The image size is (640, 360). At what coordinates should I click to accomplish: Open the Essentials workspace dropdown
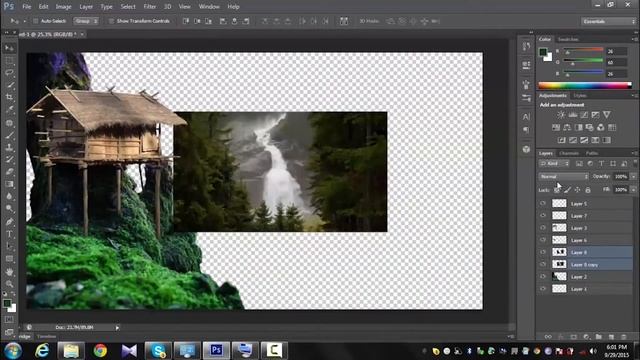(x=608, y=21)
